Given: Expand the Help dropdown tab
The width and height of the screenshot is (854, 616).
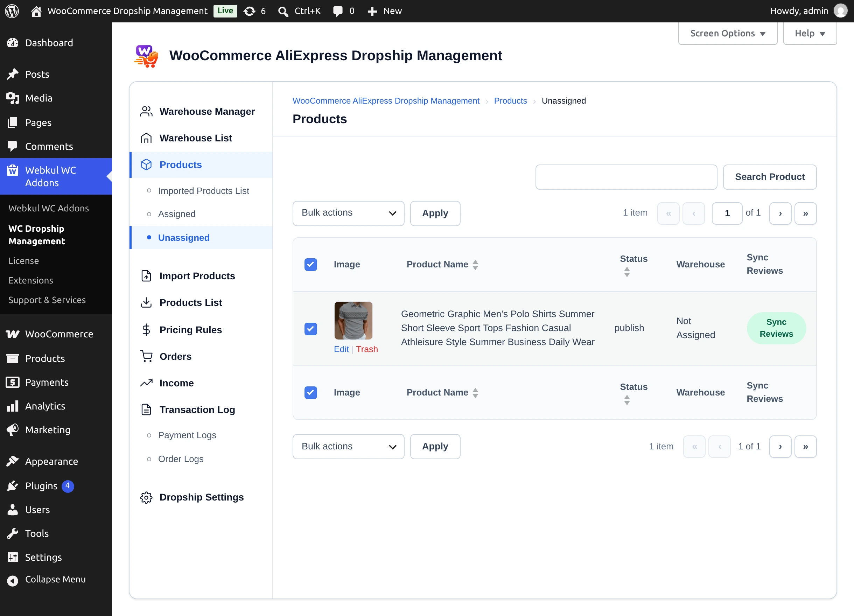Looking at the screenshot, I should [x=810, y=33].
